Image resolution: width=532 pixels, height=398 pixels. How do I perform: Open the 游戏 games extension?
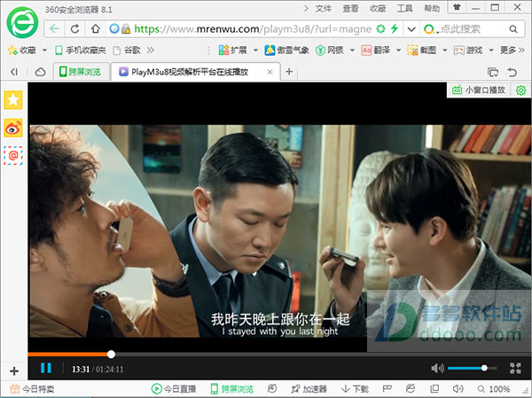coord(468,51)
